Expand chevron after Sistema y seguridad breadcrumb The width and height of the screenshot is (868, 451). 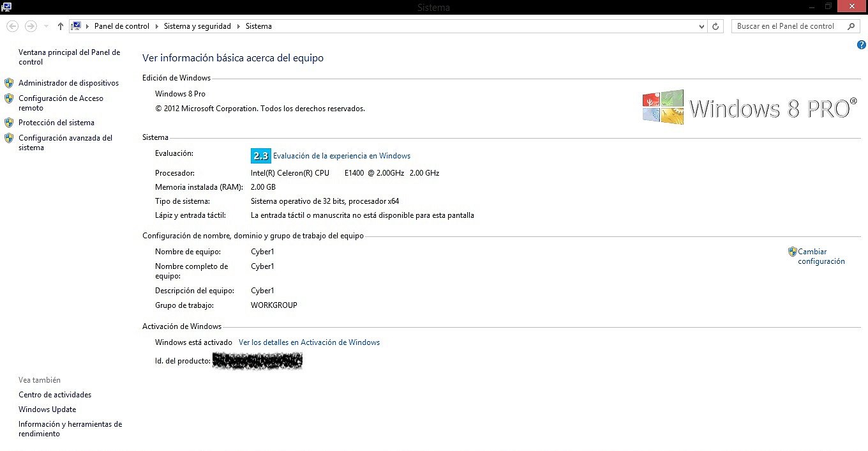pos(239,26)
